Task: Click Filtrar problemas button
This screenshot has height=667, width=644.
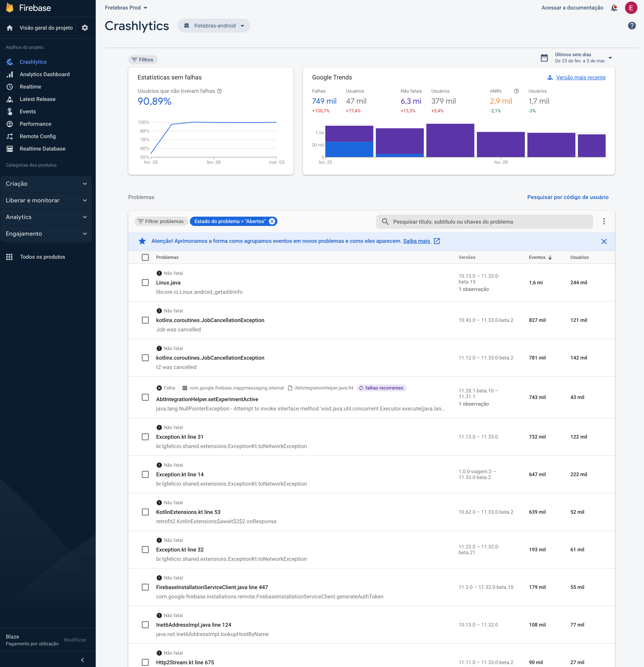Action: pos(161,221)
